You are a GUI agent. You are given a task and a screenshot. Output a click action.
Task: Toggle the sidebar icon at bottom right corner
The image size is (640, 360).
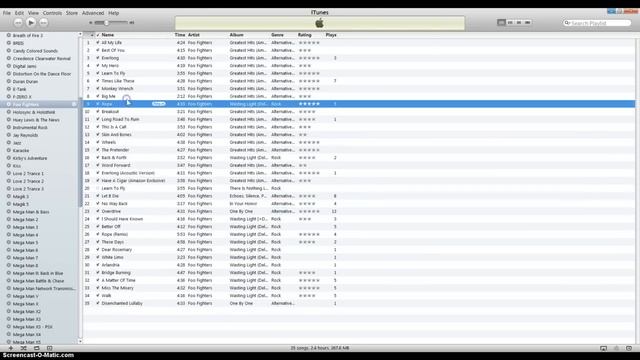click(629, 348)
